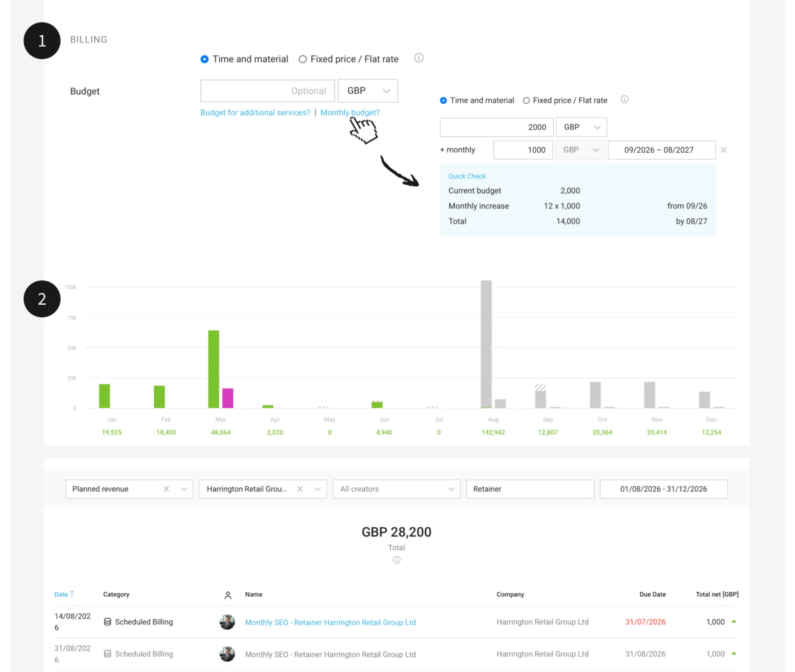Click the 09/2026 – 08/2027 period field
This screenshot has height=672, width=795.
661,150
